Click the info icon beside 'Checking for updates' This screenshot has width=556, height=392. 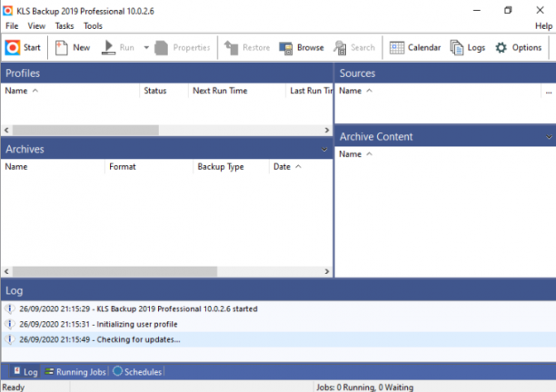click(x=10, y=339)
